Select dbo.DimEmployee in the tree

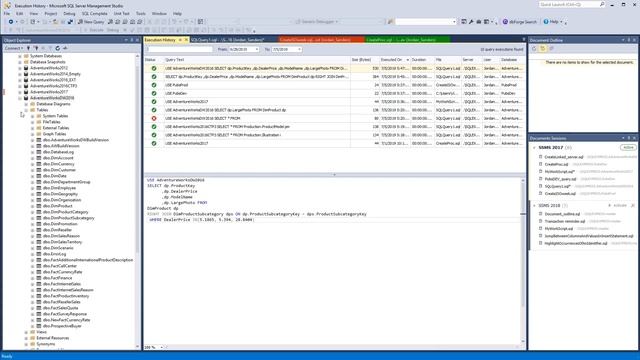tap(59, 188)
